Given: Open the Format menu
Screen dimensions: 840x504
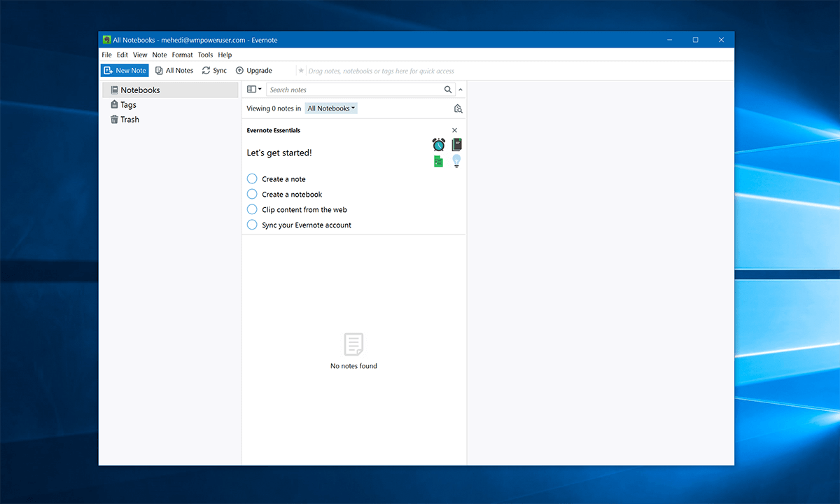Looking at the screenshot, I should pyautogui.click(x=182, y=55).
